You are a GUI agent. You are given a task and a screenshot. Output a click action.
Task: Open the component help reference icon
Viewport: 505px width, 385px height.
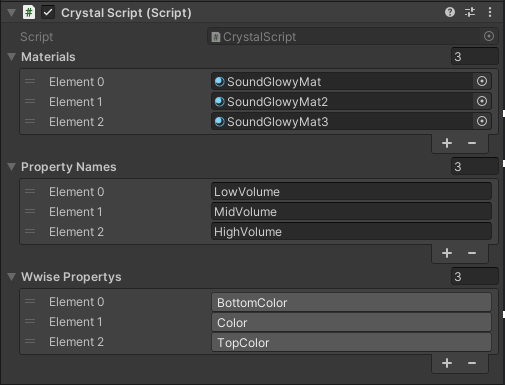tap(450, 12)
